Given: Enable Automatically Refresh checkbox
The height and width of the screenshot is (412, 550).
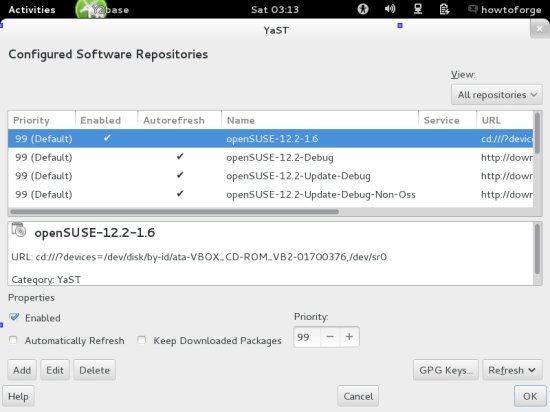Looking at the screenshot, I should pyautogui.click(x=13, y=340).
